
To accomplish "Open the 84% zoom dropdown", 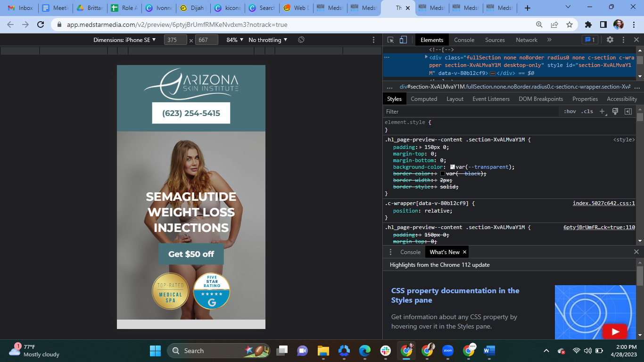I will click(235, 40).
